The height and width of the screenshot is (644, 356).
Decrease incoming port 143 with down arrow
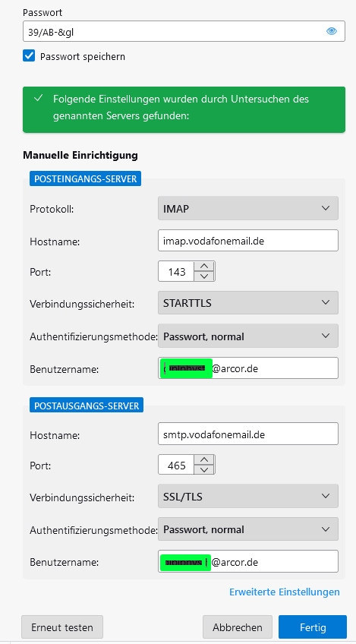(x=204, y=276)
